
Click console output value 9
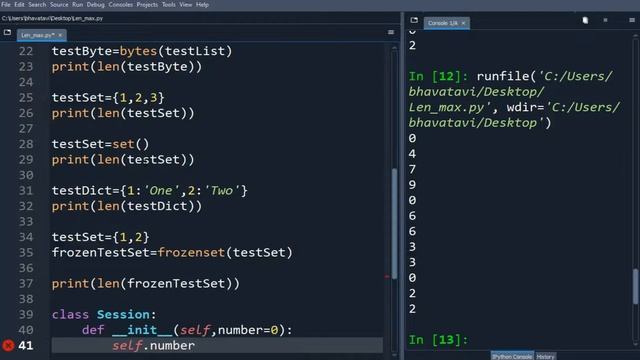[412, 185]
